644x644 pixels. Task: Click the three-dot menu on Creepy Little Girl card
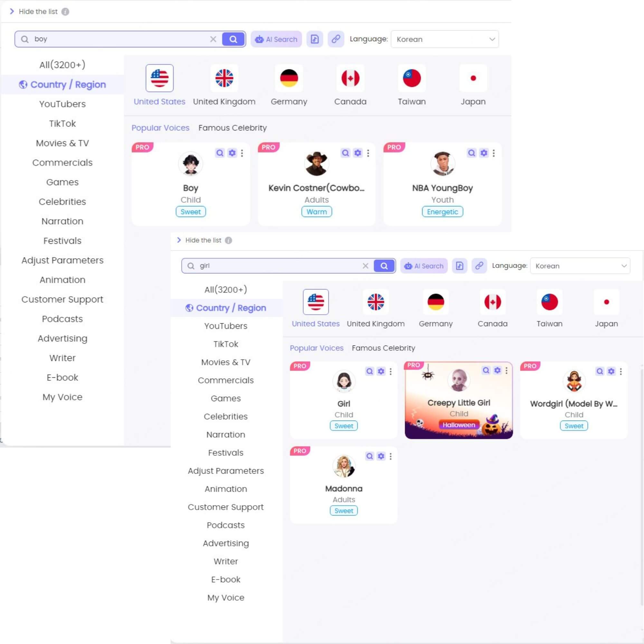(506, 370)
